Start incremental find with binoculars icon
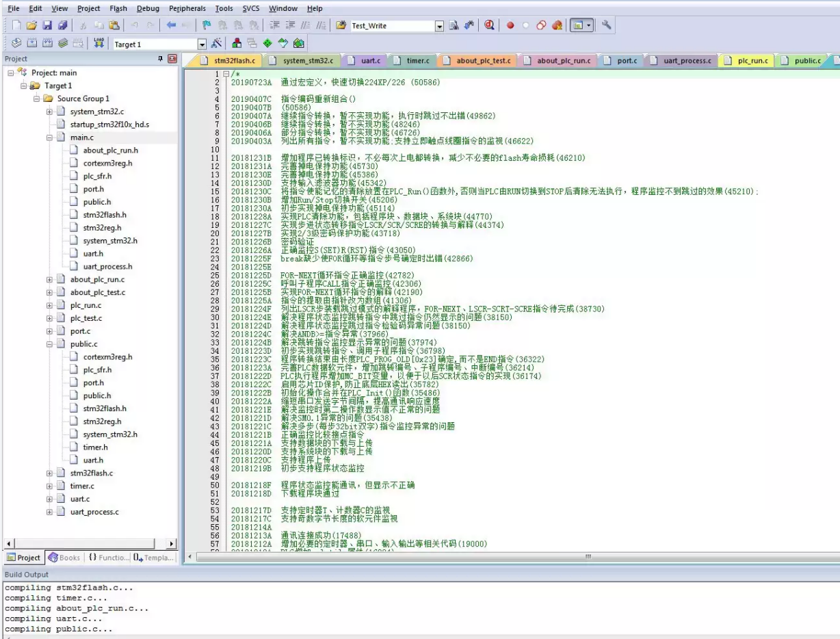Image resolution: width=840 pixels, height=639 pixels. 469,25
